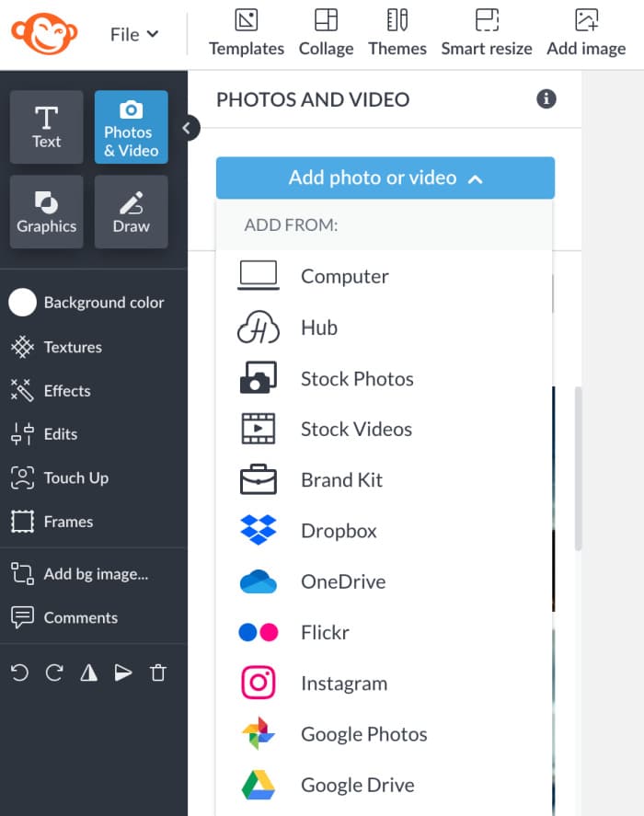Screen dimensions: 644x816
Task: Add photo from Instagram
Action: coord(384,683)
